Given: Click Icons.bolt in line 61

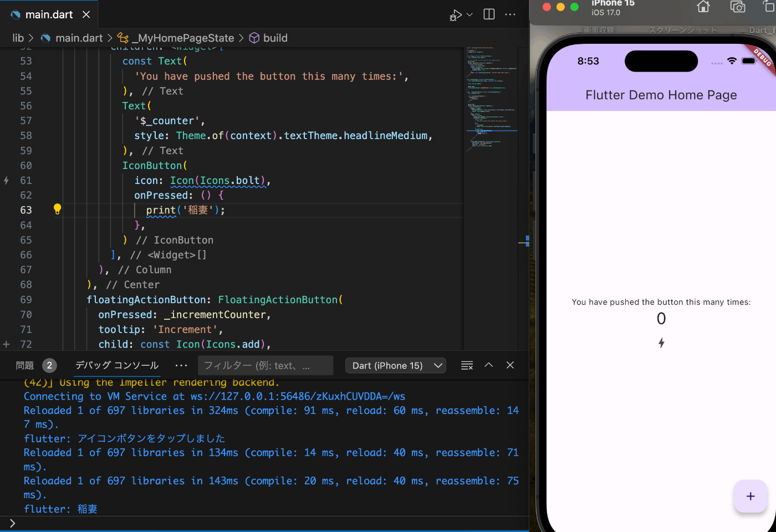Looking at the screenshot, I should [x=230, y=180].
